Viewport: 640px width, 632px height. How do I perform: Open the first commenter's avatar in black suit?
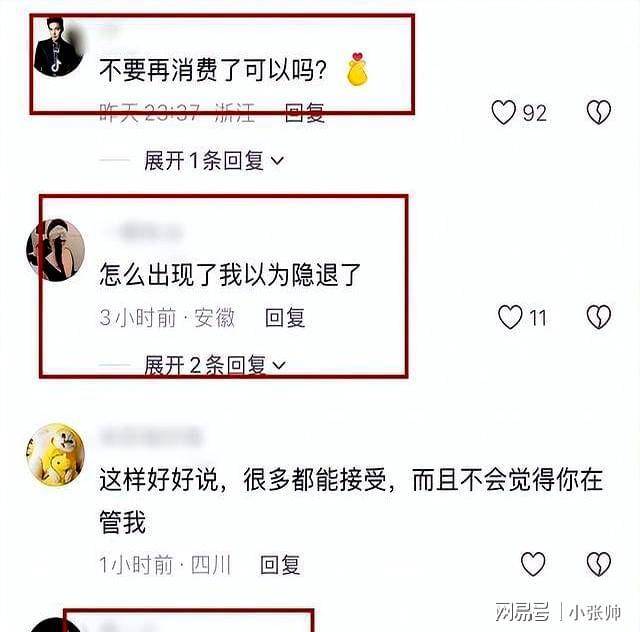pos(58,47)
